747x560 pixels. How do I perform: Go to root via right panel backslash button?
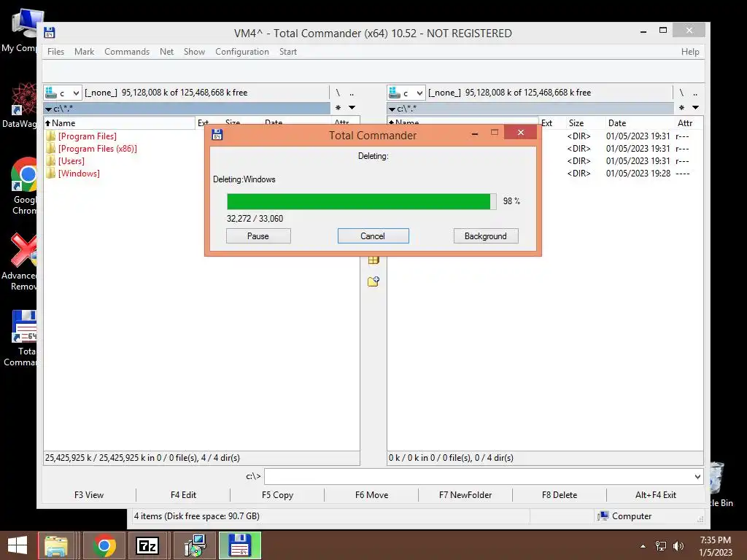click(681, 93)
